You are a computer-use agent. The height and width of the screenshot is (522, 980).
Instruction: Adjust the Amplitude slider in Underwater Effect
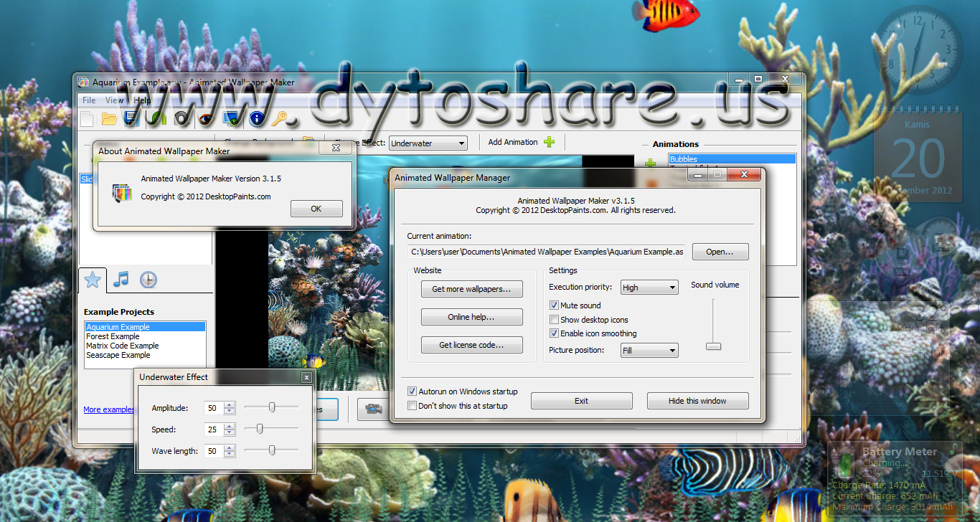click(x=271, y=407)
